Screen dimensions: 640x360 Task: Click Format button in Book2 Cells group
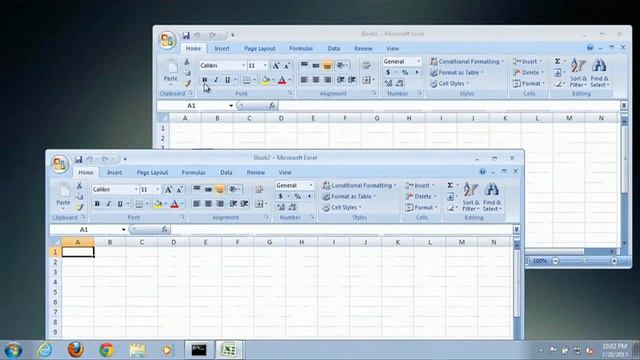(x=421, y=207)
